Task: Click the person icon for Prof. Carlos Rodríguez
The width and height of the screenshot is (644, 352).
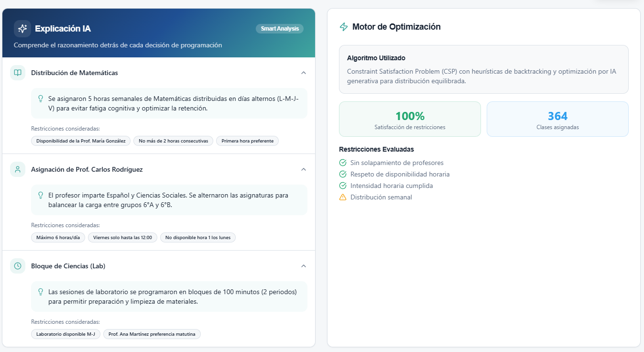Action: point(17,169)
